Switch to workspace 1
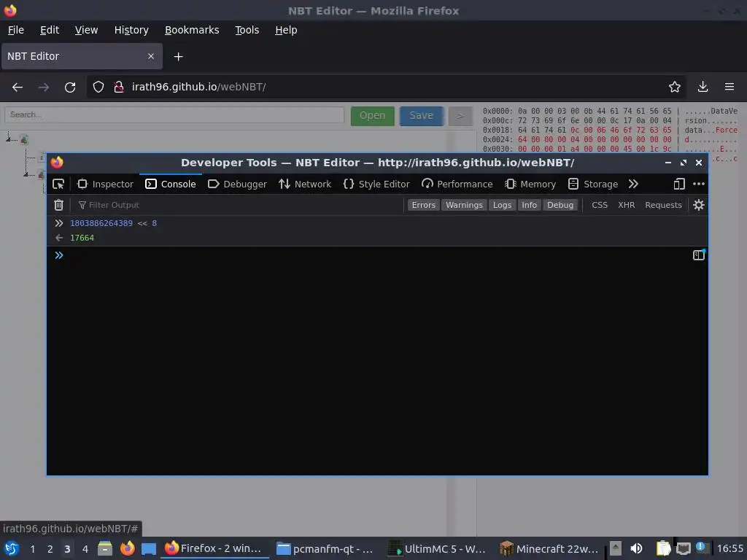 32,549
